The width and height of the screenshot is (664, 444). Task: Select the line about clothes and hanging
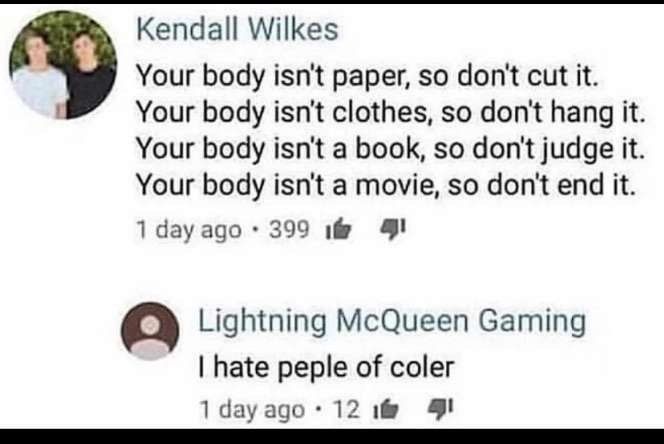click(391, 113)
